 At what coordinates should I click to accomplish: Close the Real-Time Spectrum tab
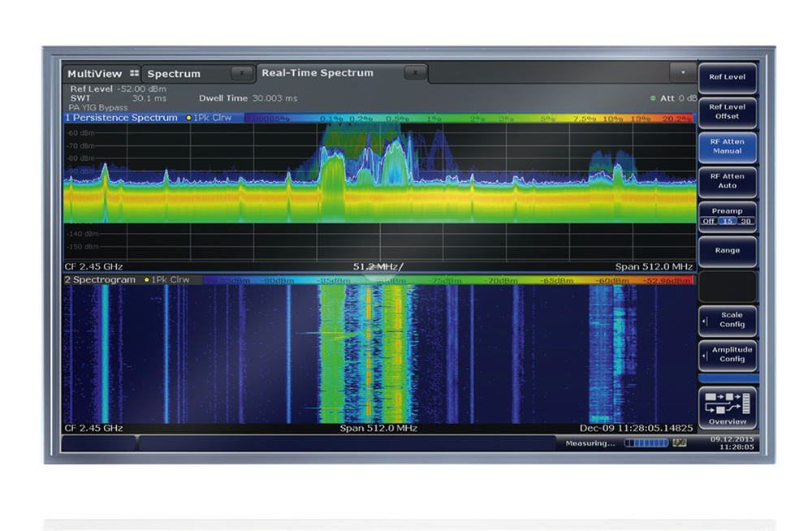coord(415,73)
